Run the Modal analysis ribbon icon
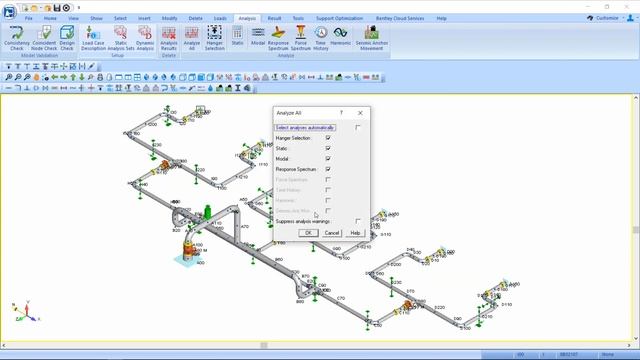640x360 pixels. click(258, 36)
